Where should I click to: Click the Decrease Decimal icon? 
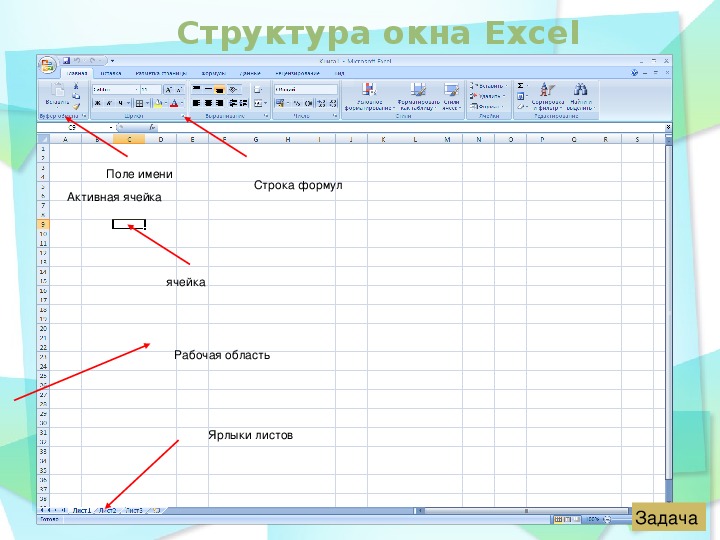pyautogui.click(x=333, y=103)
